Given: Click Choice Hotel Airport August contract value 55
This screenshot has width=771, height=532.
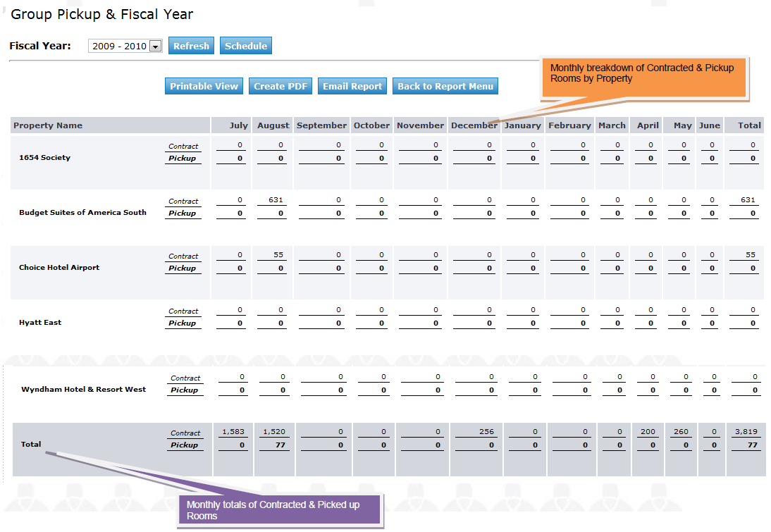Looking at the screenshot, I should click(278, 254).
